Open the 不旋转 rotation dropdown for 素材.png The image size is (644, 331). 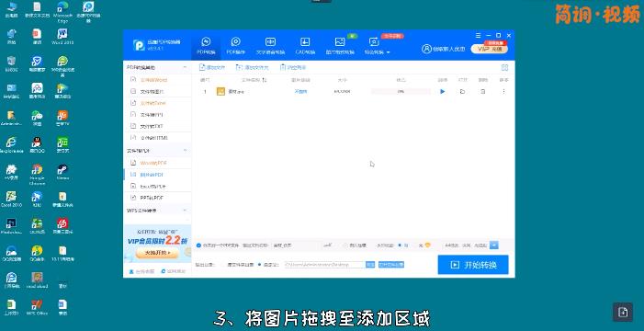[301, 92]
